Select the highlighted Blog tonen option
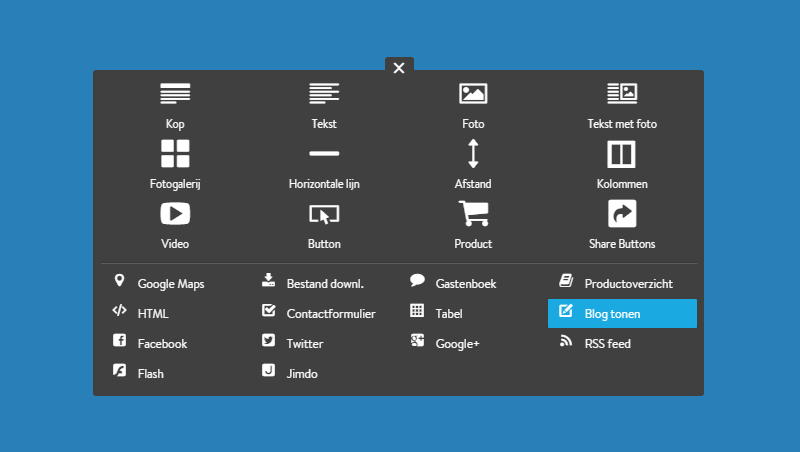Image resolution: width=800 pixels, height=452 pixels. [x=622, y=313]
